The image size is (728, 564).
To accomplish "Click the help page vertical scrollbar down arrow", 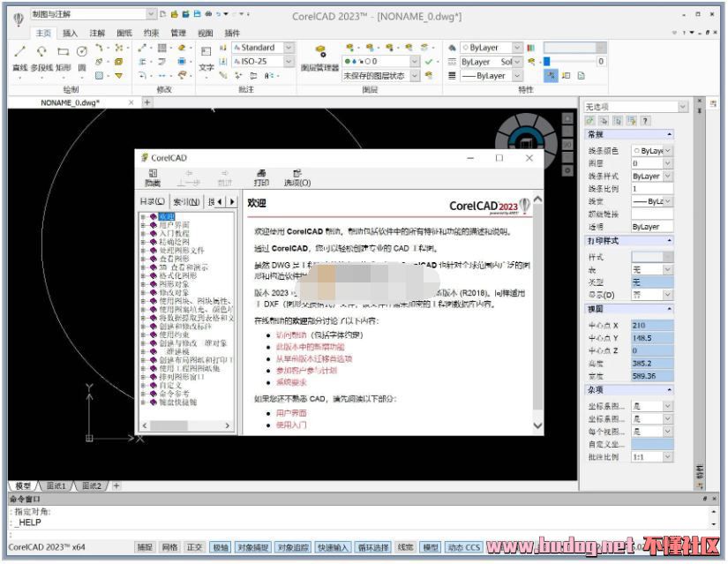I will 537,425.
